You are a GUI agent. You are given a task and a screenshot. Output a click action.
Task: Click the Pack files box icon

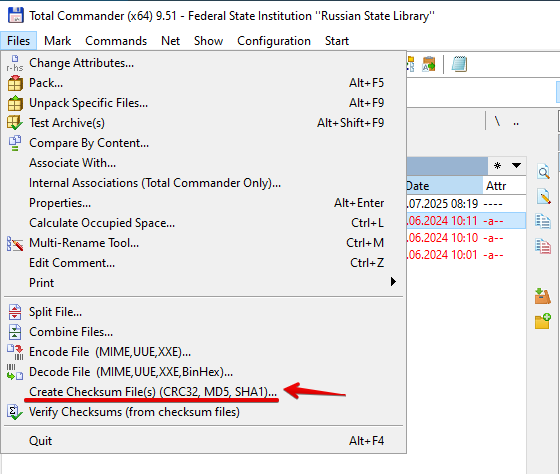coord(542,296)
